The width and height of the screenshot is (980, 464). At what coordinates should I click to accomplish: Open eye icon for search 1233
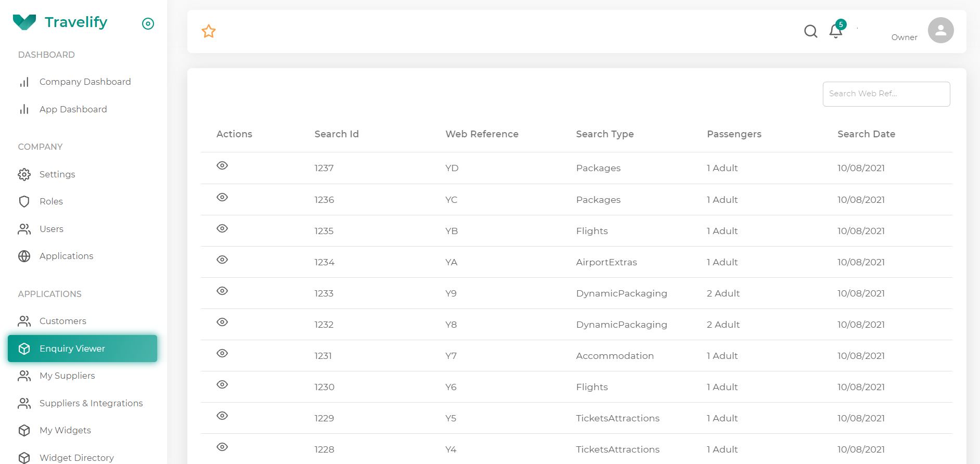click(222, 291)
